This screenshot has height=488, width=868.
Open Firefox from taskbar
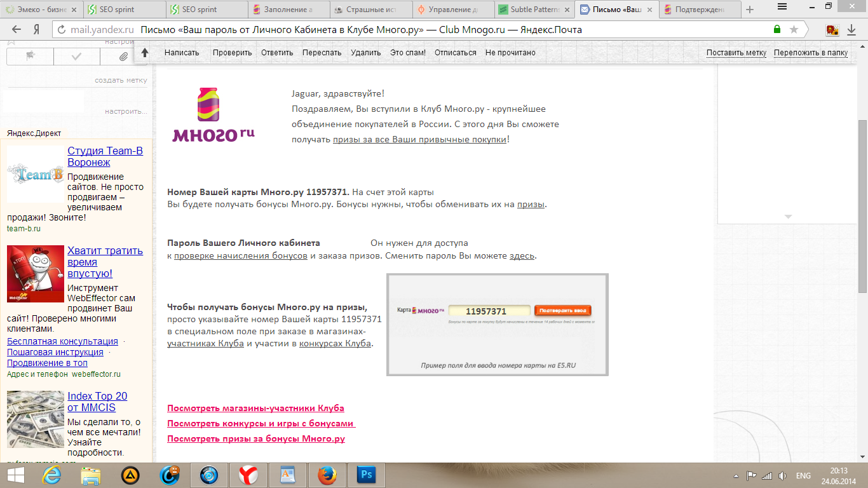coord(326,475)
